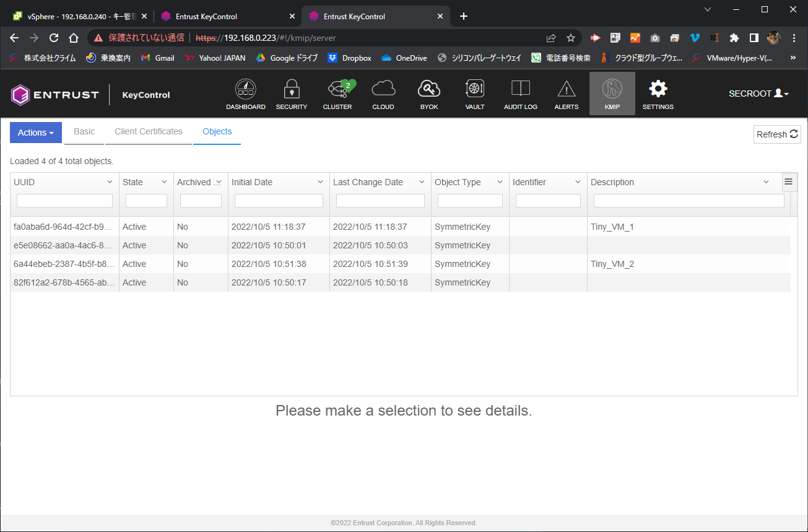
Task: Click the Entrust hexagon logo
Action: [20, 95]
